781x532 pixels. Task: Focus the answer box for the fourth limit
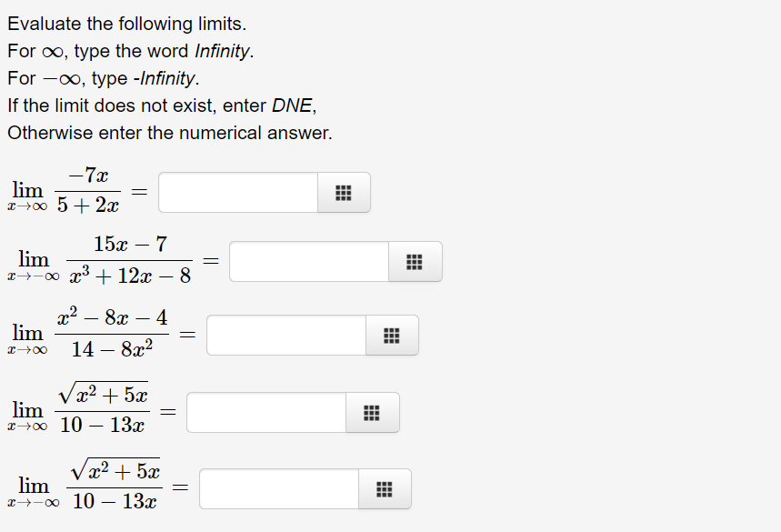(266, 412)
